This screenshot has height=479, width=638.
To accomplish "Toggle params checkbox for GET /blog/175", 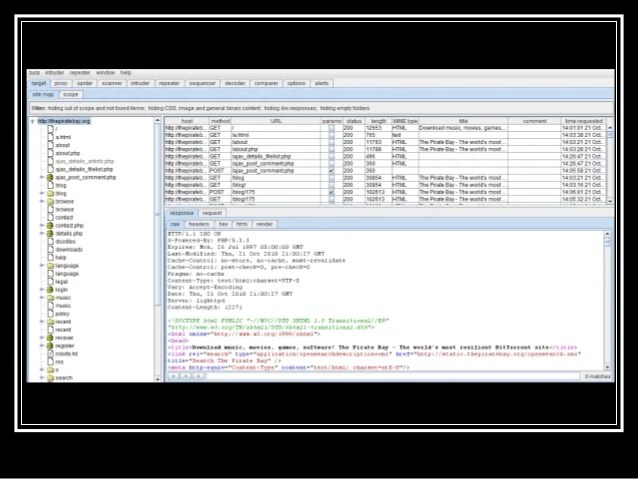I will click(x=332, y=199).
